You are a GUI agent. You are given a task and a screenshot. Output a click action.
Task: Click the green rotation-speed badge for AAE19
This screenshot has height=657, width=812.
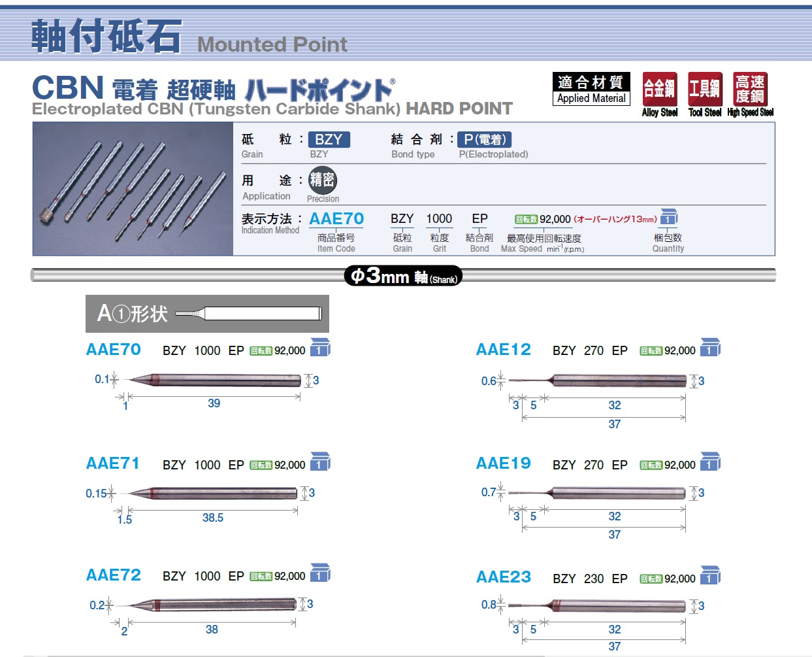tap(651, 465)
